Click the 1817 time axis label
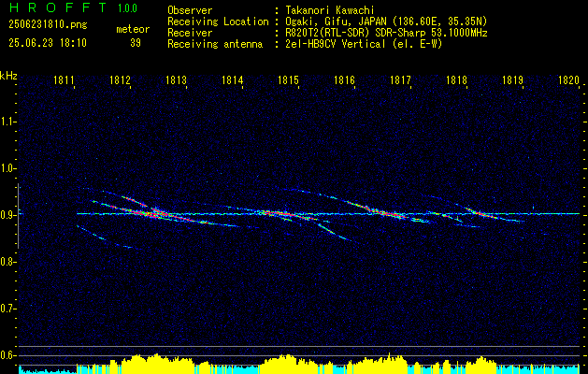This screenshot has width=588, height=374. pos(400,79)
